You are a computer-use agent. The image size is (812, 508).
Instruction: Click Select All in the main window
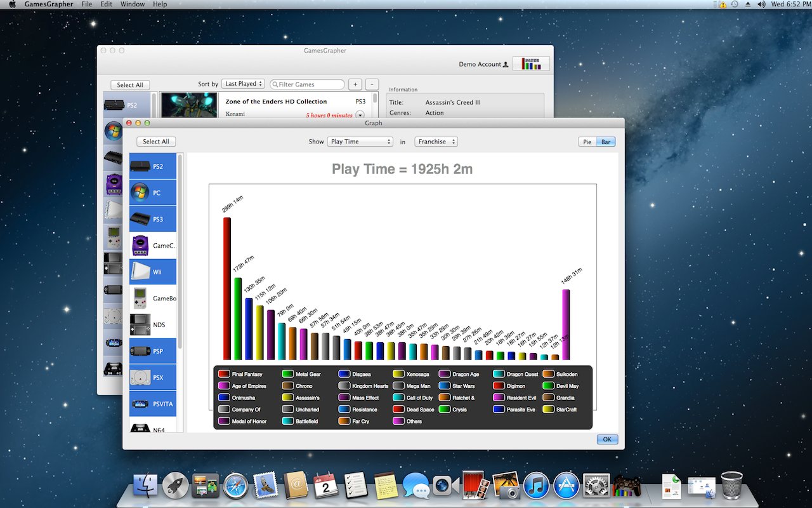tap(130, 85)
